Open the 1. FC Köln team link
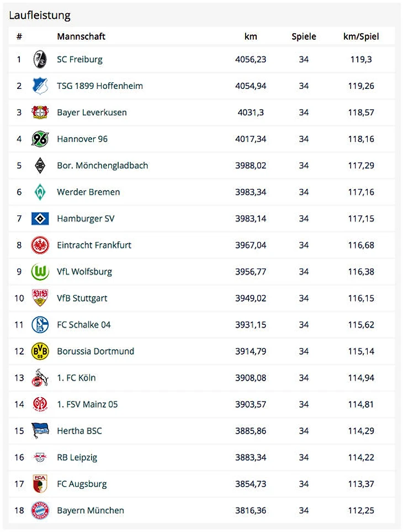Screen dimensions: 403x532 coord(77,377)
